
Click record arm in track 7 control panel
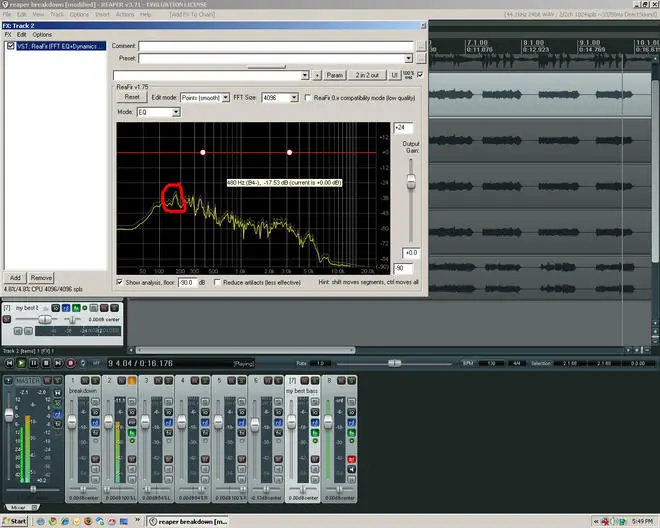7,319
